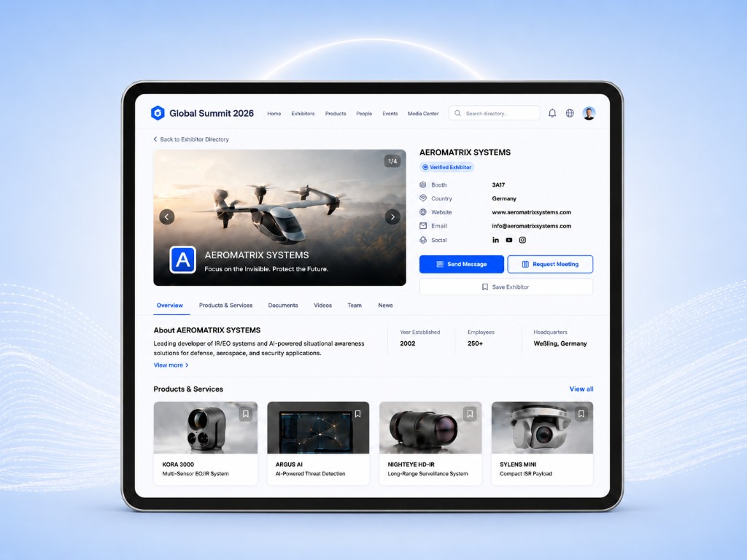Viewport: 747px width, 560px height.
Task: Click View all products link
Action: pyautogui.click(x=581, y=389)
